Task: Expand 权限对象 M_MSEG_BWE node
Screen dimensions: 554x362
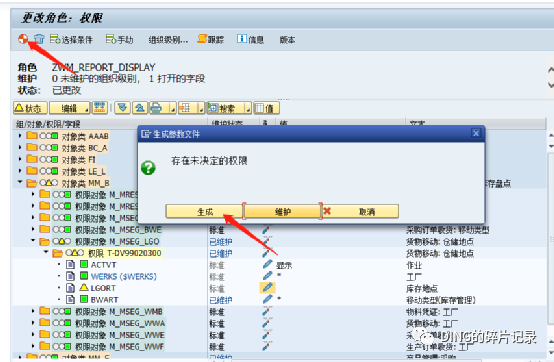Action: point(33,229)
